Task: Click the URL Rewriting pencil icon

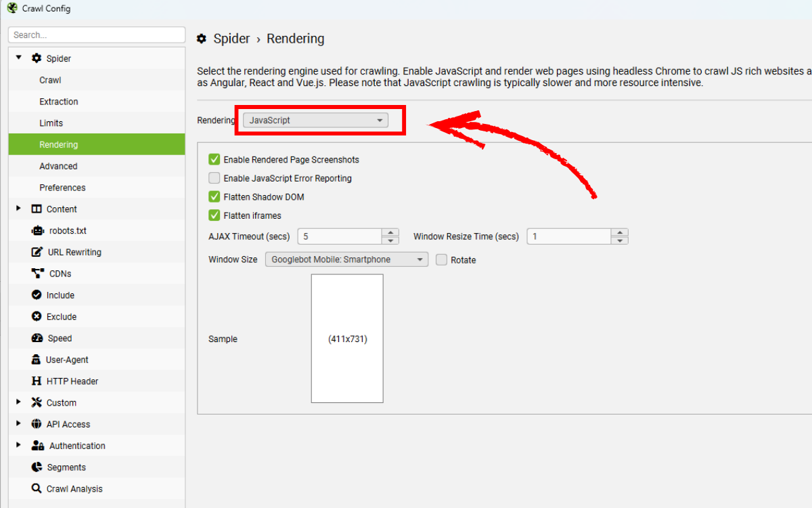Action: 37,252
